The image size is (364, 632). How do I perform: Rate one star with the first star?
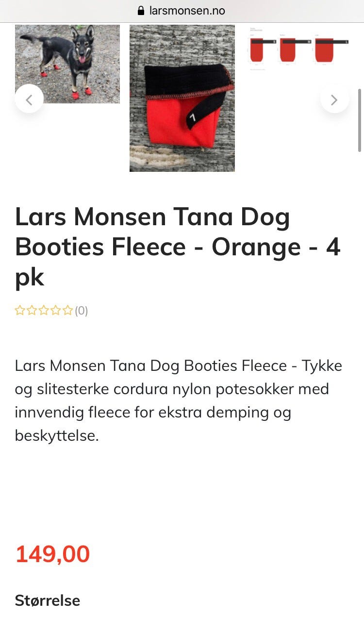(20, 311)
